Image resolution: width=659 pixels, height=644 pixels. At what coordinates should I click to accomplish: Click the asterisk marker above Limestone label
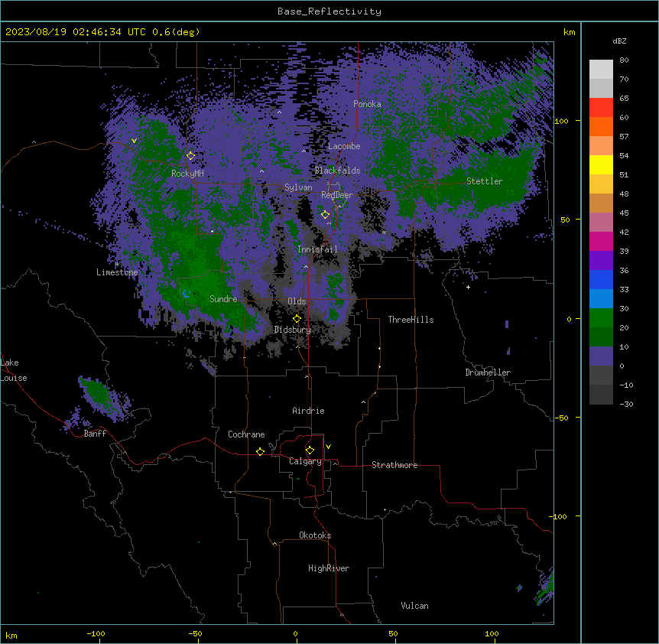point(117,265)
